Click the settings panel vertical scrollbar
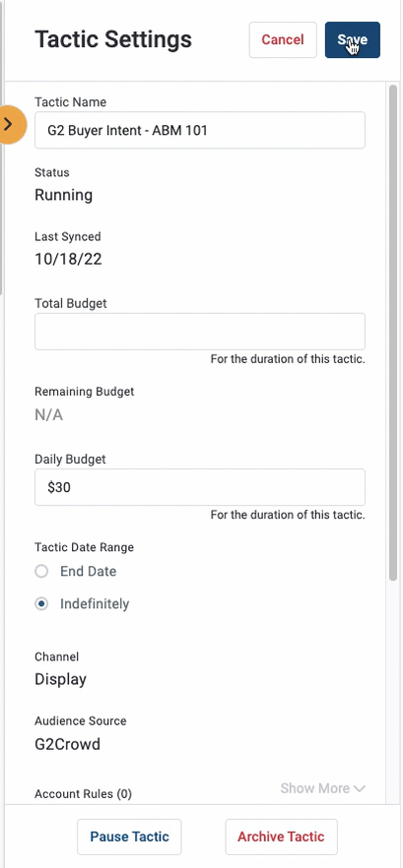Image resolution: width=403 pixels, height=868 pixels. 393,333
